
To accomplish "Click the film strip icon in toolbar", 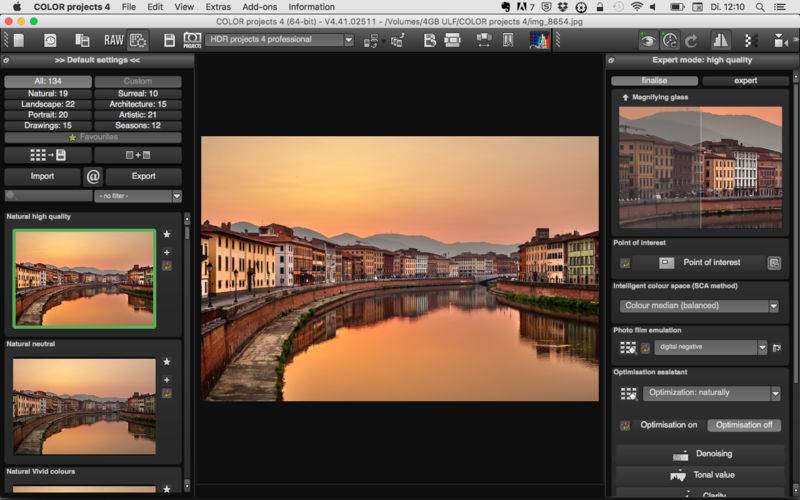I will click(453, 40).
